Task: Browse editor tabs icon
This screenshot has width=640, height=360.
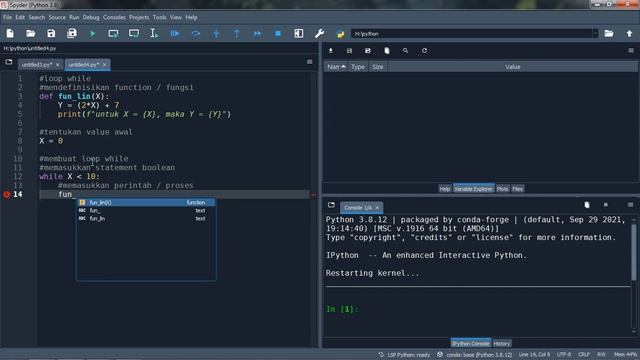Action: [9, 62]
